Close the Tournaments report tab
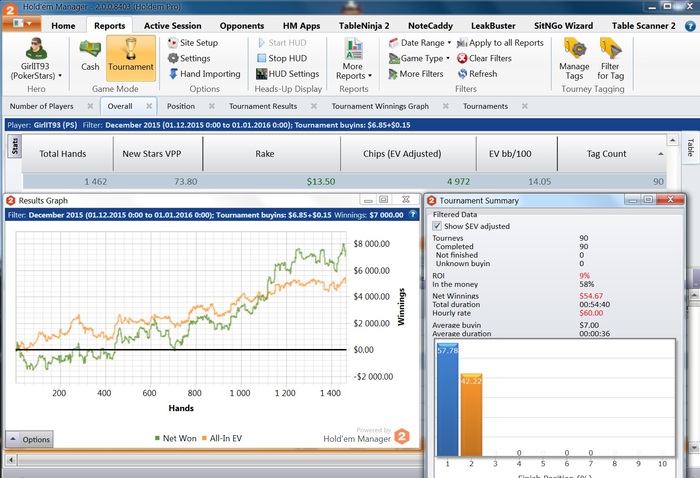 (x=525, y=106)
